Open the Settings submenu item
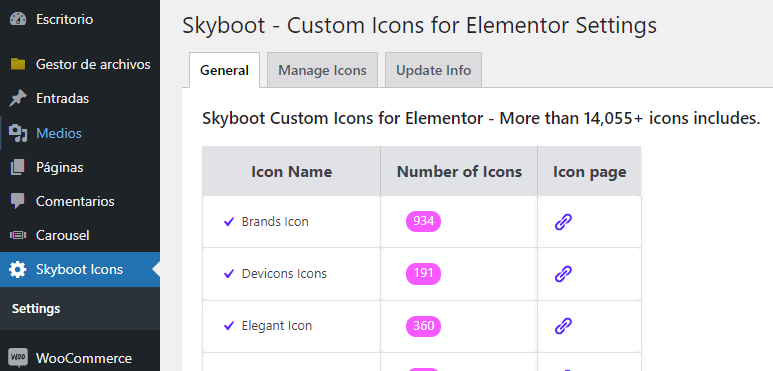Screen dimensions: 773x371 [36, 309]
